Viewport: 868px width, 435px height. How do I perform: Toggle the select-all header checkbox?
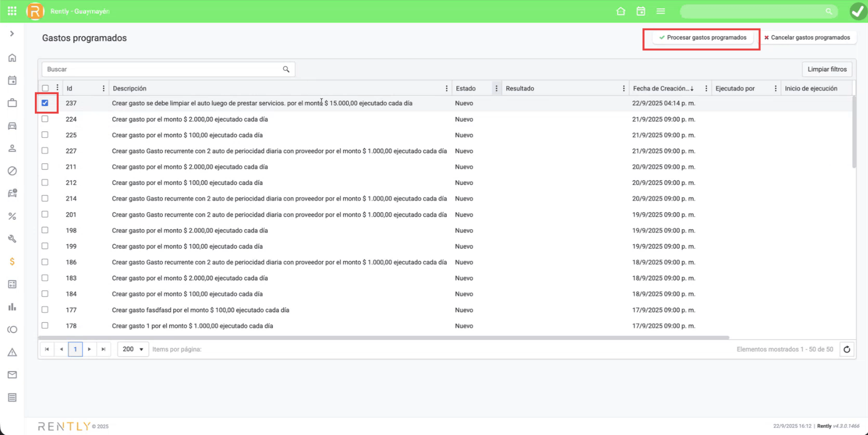[x=45, y=88]
